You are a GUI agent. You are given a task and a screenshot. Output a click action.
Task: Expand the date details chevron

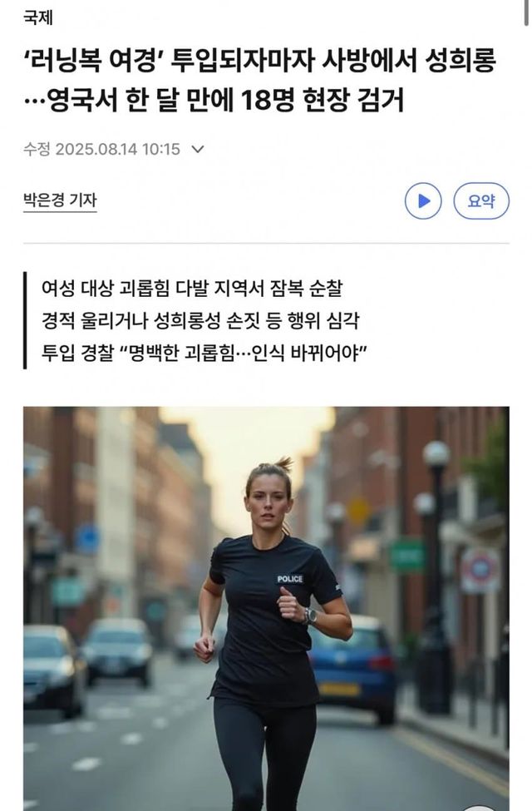(198, 150)
